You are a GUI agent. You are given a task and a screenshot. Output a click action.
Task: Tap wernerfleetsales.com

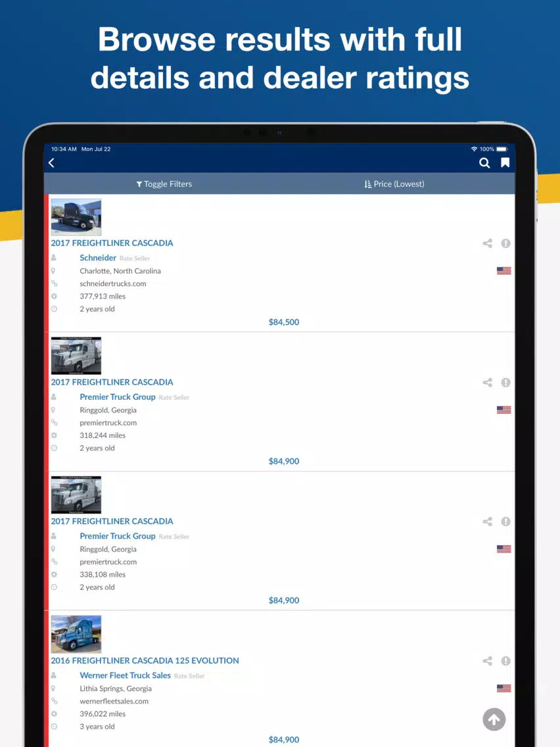click(x=114, y=701)
